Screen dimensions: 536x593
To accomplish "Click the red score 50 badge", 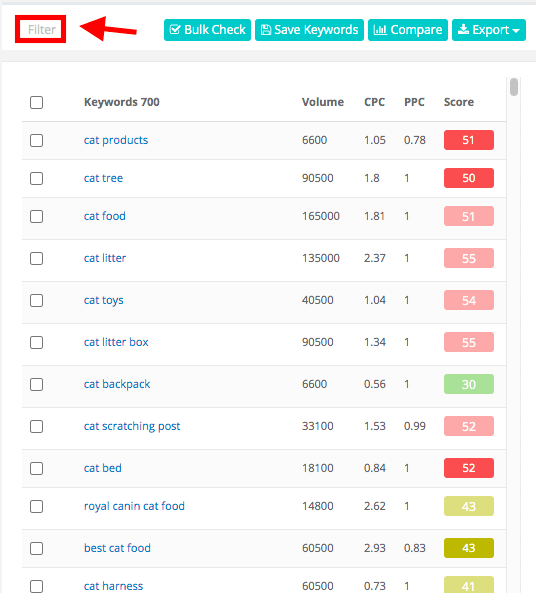I will (x=469, y=178).
